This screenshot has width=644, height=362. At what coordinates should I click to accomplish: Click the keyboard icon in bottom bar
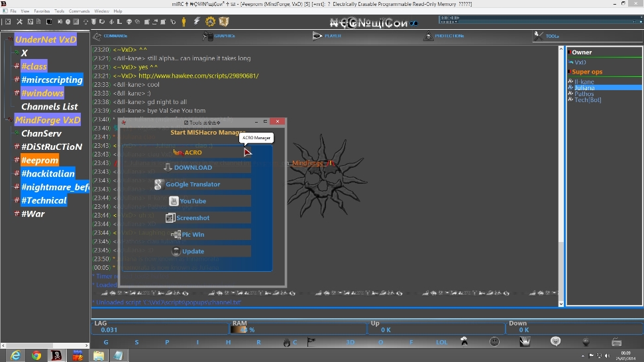[616, 341]
